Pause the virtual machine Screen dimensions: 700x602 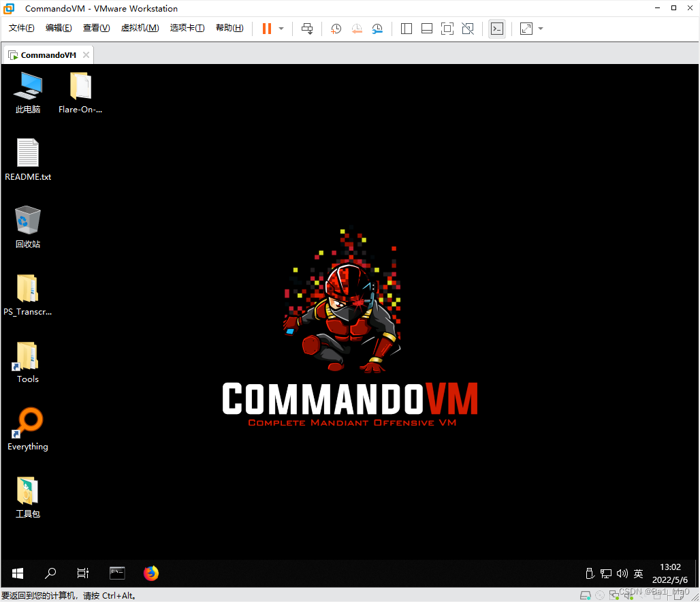266,29
